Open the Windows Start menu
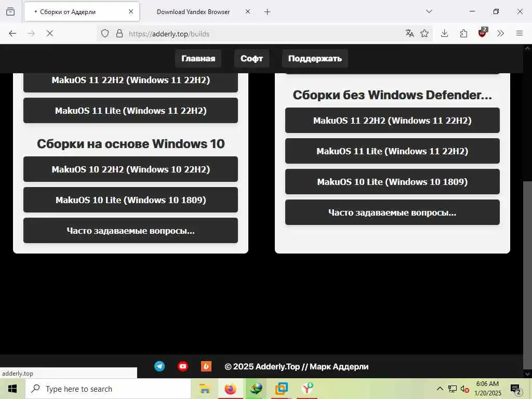 click(x=12, y=389)
